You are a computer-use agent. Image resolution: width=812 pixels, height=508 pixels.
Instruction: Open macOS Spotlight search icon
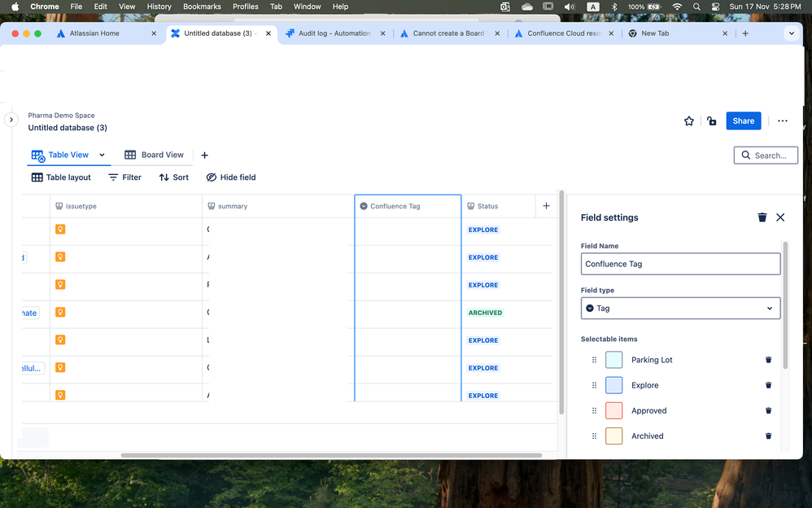(x=696, y=7)
